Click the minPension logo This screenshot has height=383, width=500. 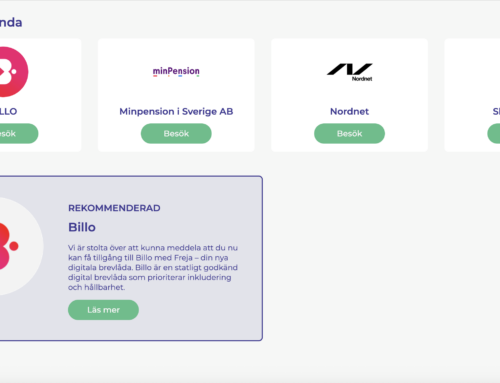click(176, 72)
